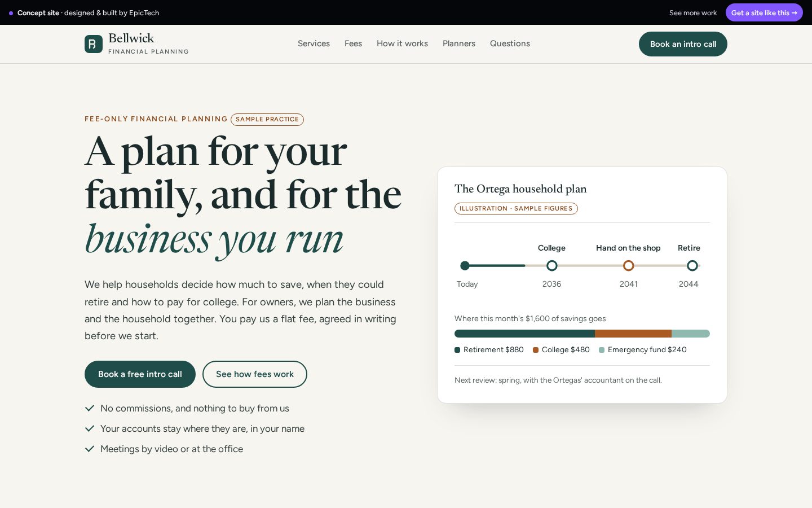Select the College 2036 timeline marker
The height and width of the screenshot is (508, 812).
[x=552, y=265]
